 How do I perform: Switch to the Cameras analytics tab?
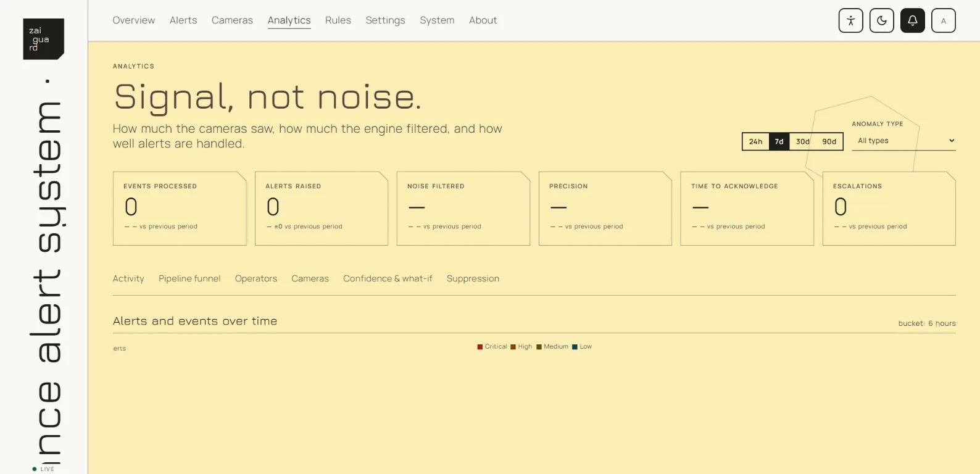click(x=310, y=279)
